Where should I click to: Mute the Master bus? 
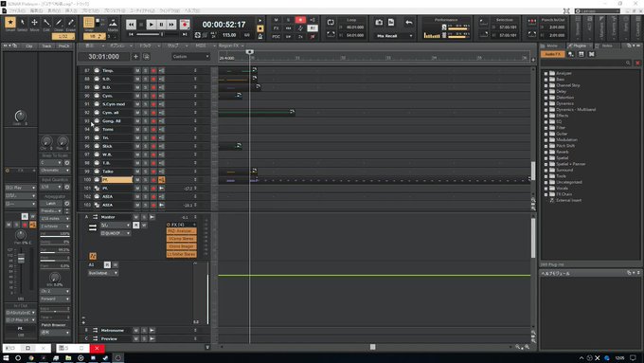coord(136,217)
